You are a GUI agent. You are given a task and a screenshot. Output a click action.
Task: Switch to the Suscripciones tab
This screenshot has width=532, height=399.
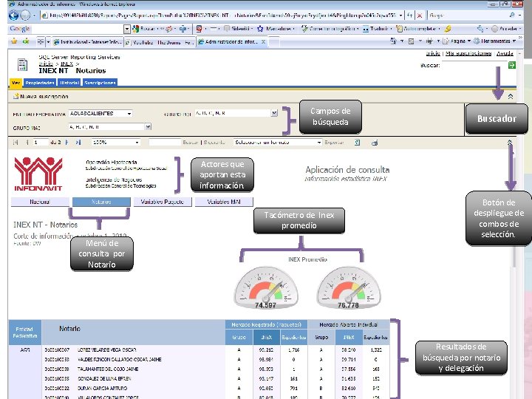point(100,83)
